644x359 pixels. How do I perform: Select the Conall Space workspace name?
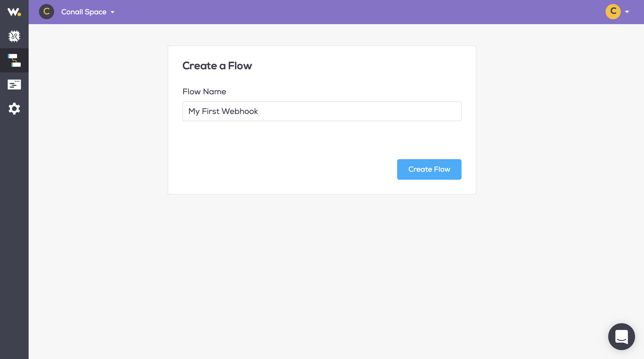tap(84, 12)
